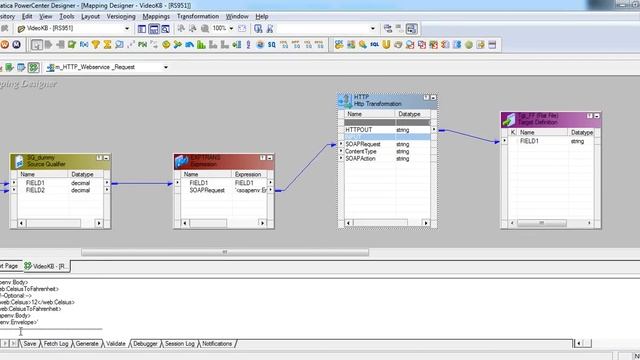Click the yellow round transformation icon
The image size is (640, 360).
[166, 44]
